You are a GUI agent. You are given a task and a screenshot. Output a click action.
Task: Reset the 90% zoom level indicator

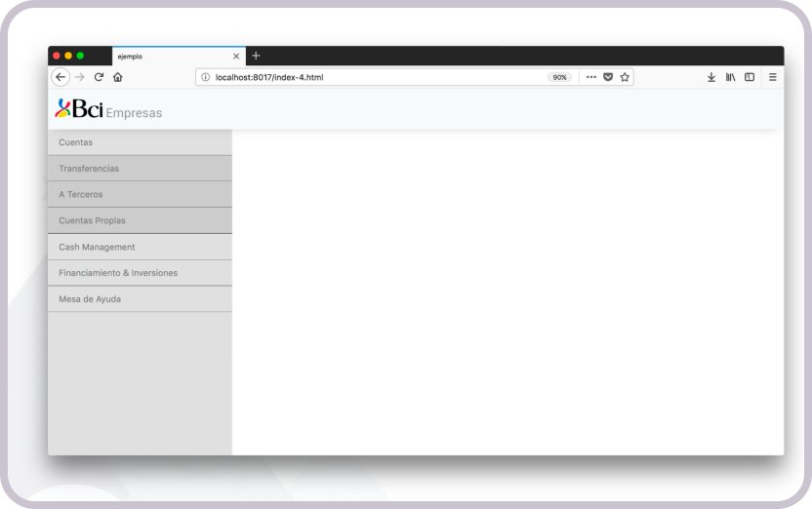559,77
